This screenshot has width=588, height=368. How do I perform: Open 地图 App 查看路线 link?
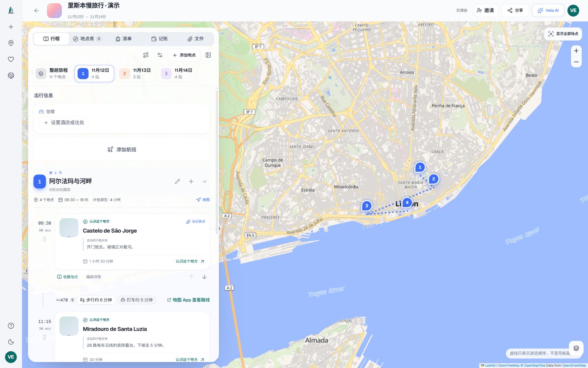coord(188,300)
